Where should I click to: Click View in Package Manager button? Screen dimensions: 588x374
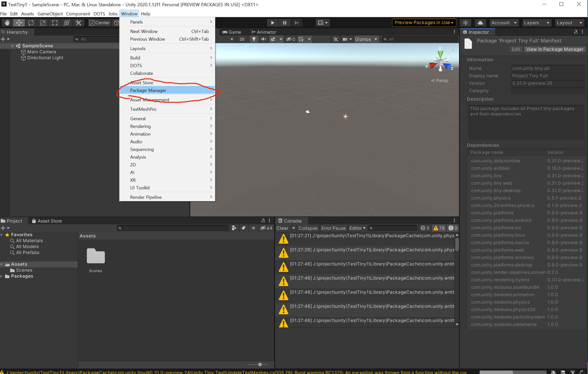click(555, 49)
